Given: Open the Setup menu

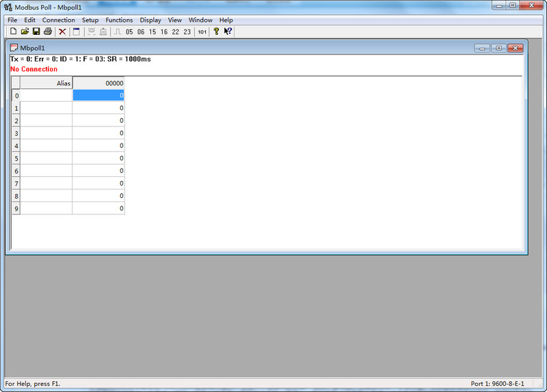Looking at the screenshot, I should pos(90,20).
